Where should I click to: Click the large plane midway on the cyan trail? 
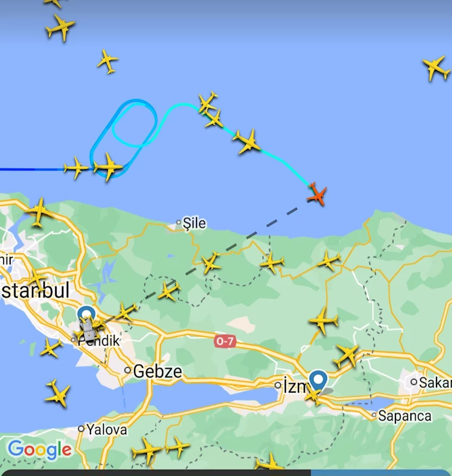pos(247,141)
